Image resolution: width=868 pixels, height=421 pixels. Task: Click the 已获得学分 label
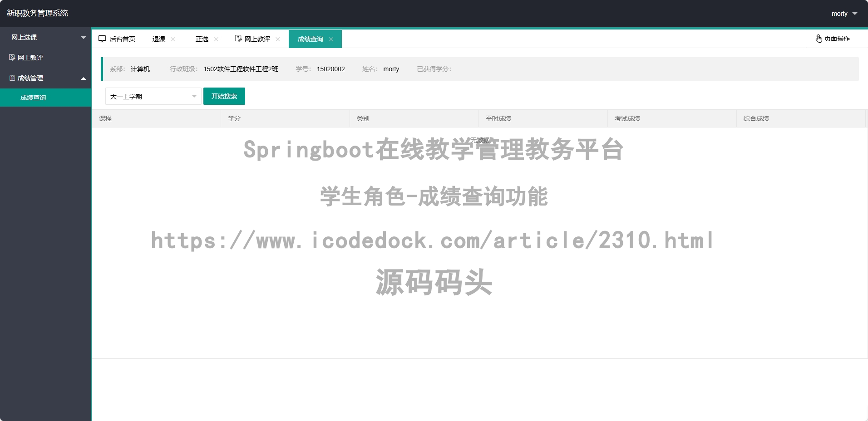click(434, 69)
